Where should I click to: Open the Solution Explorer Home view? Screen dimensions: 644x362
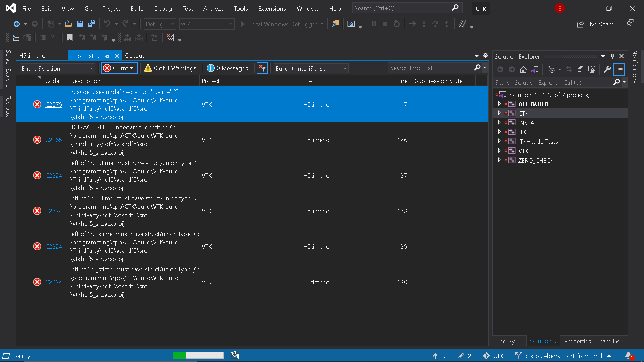click(524, 69)
